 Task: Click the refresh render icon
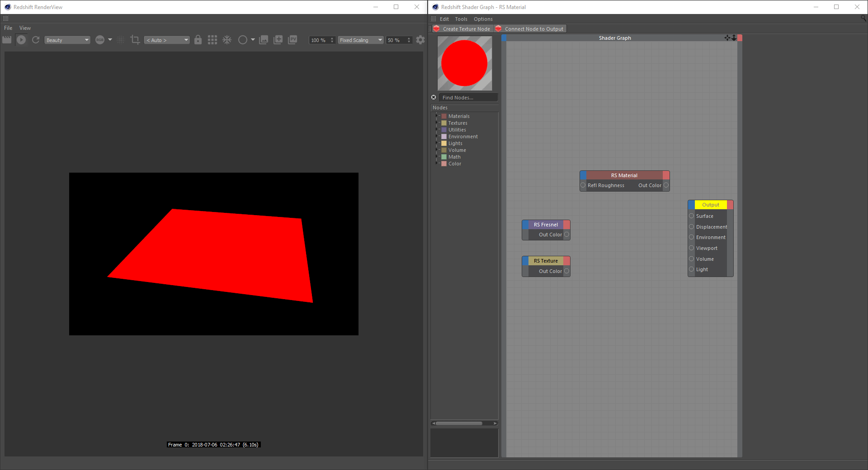36,40
